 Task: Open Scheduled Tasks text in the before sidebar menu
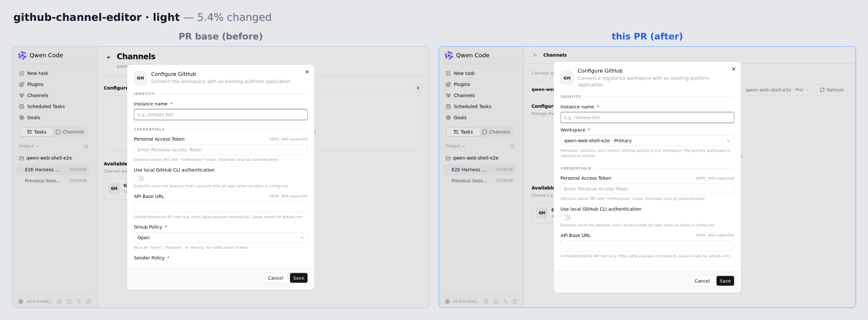pos(46,106)
